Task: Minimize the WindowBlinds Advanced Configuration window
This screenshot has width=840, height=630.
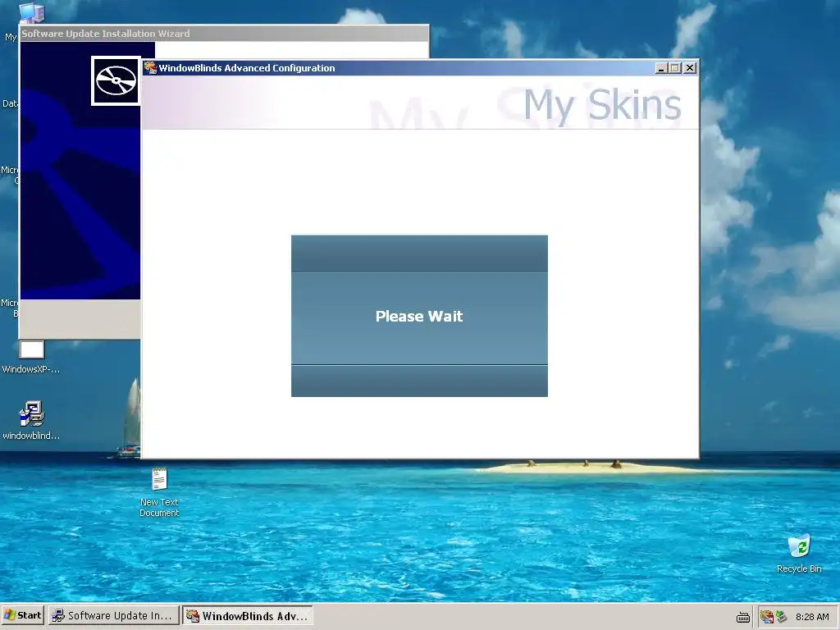Action: tap(661, 68)
